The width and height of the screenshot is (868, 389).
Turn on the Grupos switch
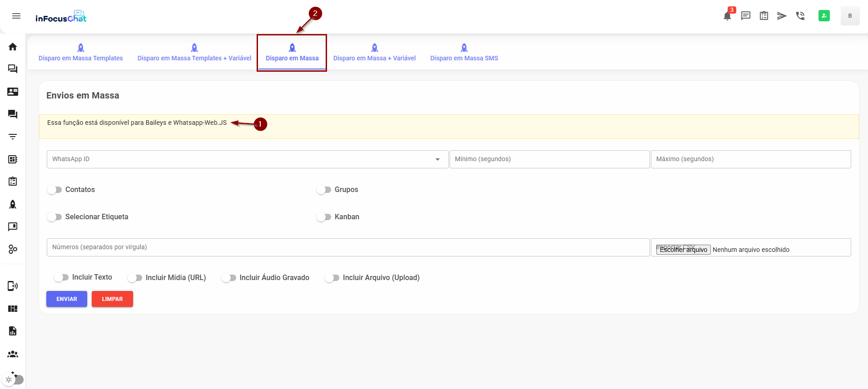(x=324, y=190)
